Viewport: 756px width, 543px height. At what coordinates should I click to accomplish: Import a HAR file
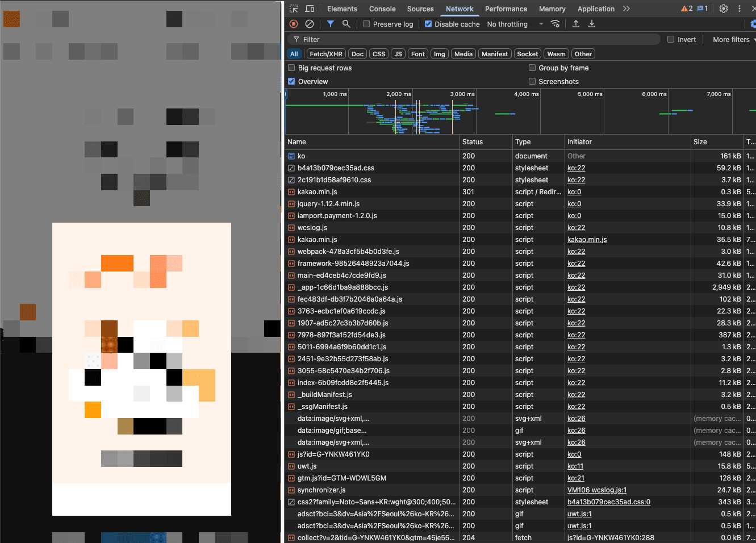[575, 24]
